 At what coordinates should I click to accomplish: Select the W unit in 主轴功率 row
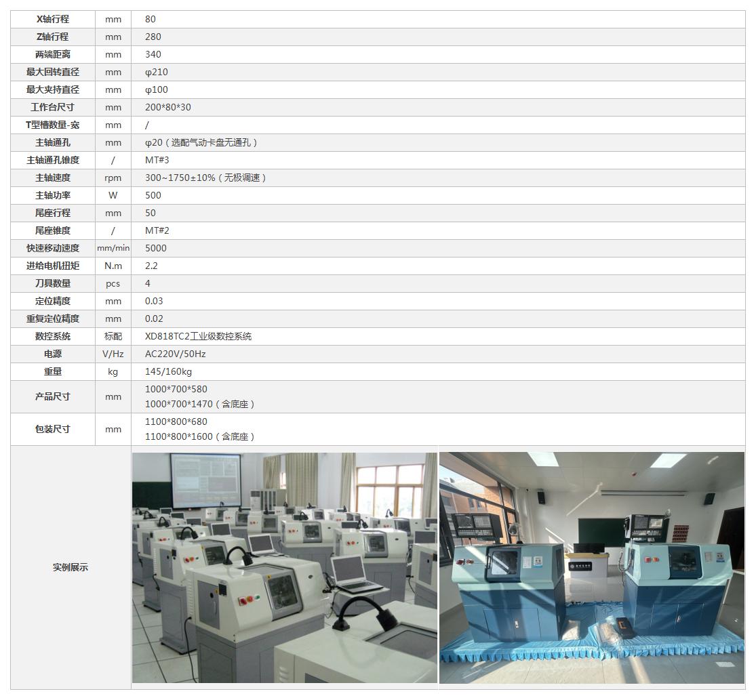pos(113,195)
